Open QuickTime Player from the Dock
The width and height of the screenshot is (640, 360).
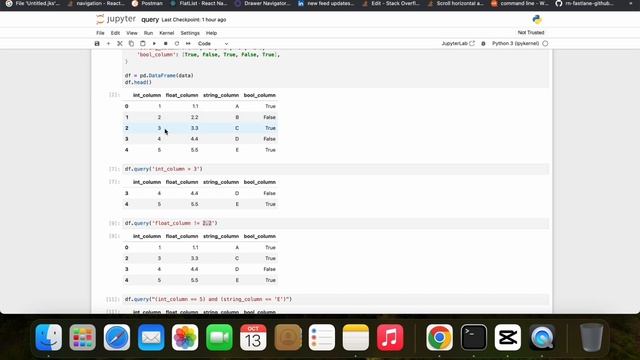point(542,338)
